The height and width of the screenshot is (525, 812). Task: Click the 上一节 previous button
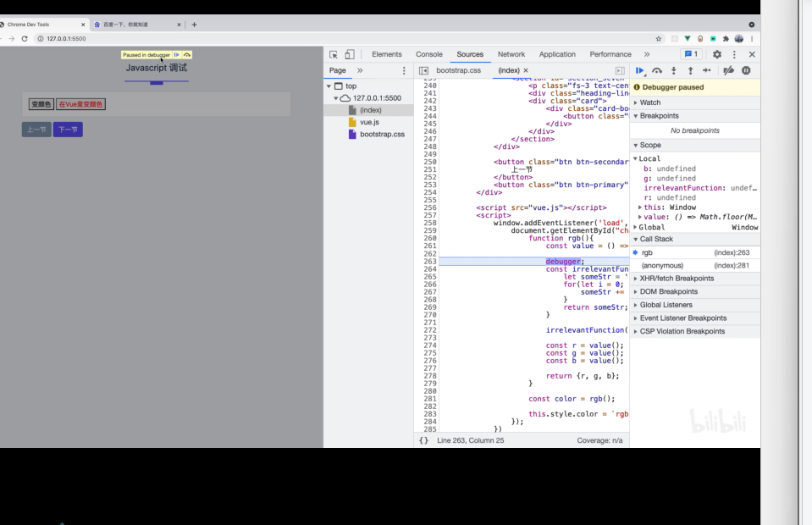point(36,130)
